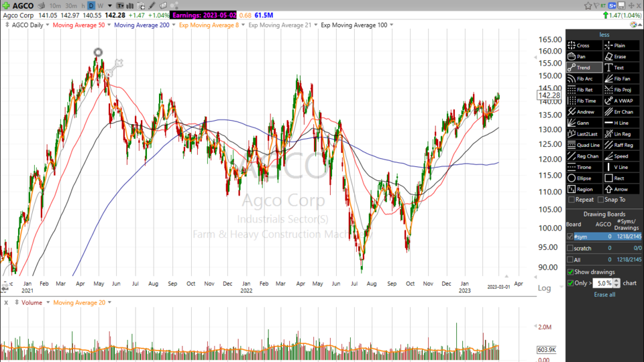The height and width of the screenshot is (362, 644).
Task: Expand Exp Moving Average 100 options
Action: [x=391, y=25]
